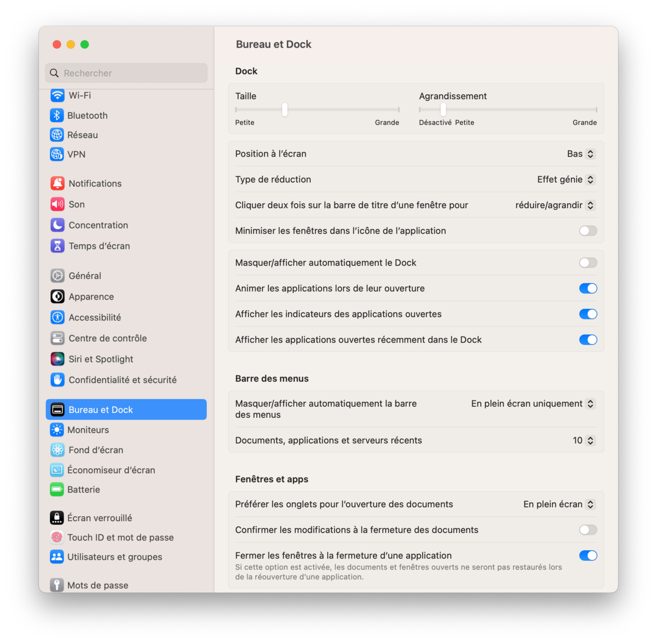
Task: Click the Batterie icon
Action: point(57,490)
